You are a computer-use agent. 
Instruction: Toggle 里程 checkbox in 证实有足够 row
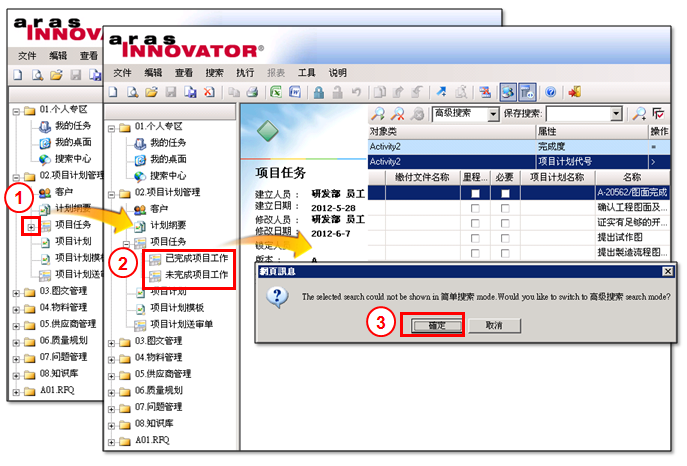coord(475,223)
